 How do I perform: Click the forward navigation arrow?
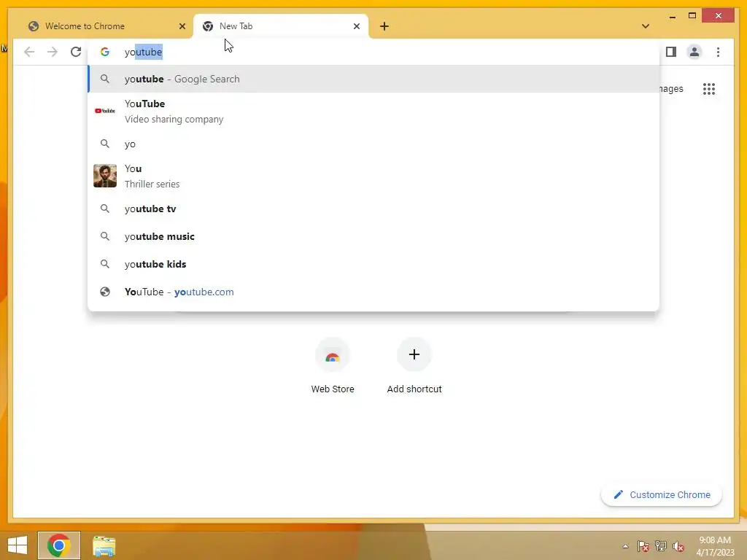pyautogui.click(x=53, y=52)
